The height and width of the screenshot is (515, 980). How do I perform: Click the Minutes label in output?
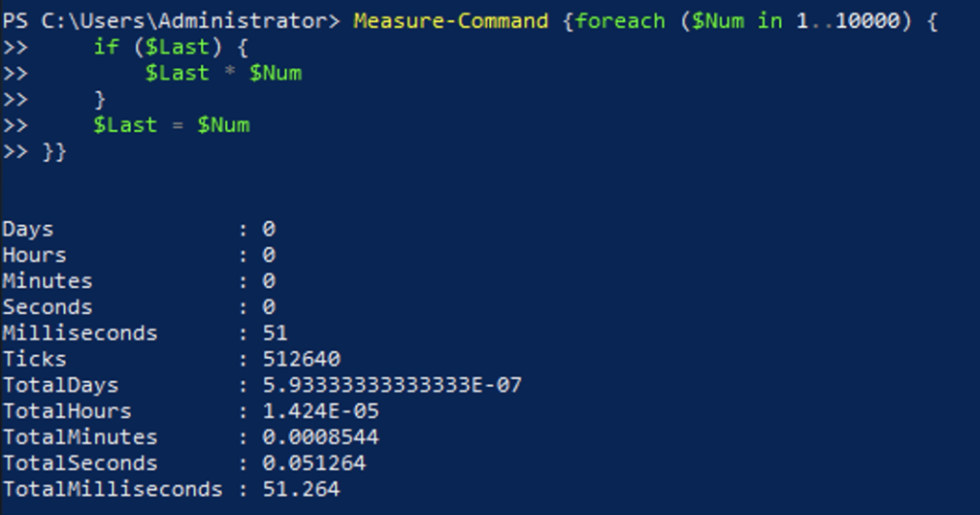coord(48,281)
